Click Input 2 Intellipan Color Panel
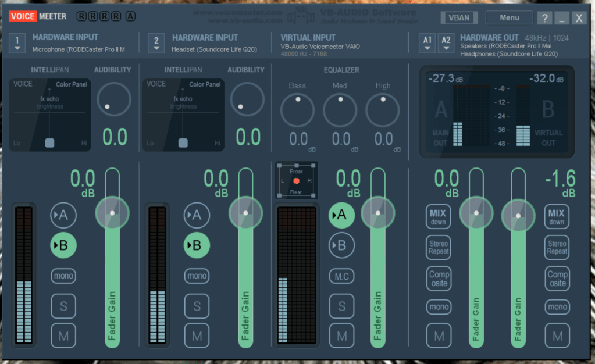This screenshot has height=364, width=595. [183, 115]
